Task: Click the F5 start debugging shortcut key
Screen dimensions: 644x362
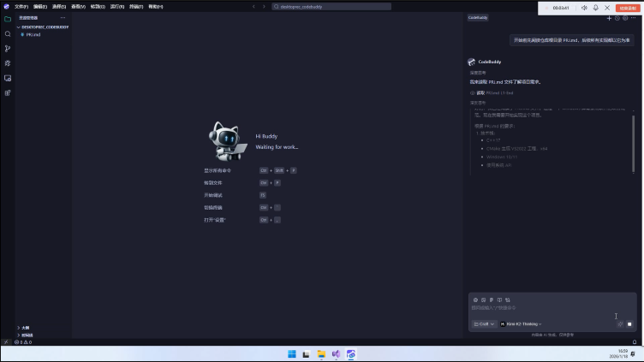Action: click(x=263, y=195)
